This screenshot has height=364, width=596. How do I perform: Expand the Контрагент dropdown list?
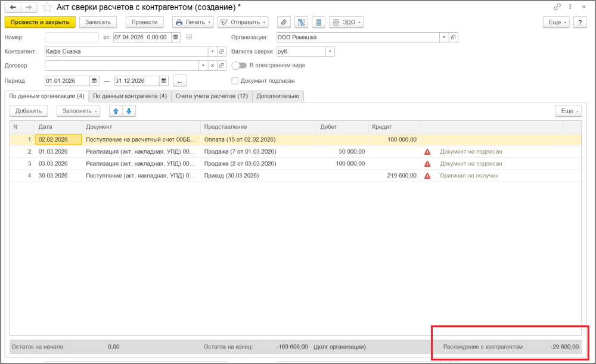(213, 51)
